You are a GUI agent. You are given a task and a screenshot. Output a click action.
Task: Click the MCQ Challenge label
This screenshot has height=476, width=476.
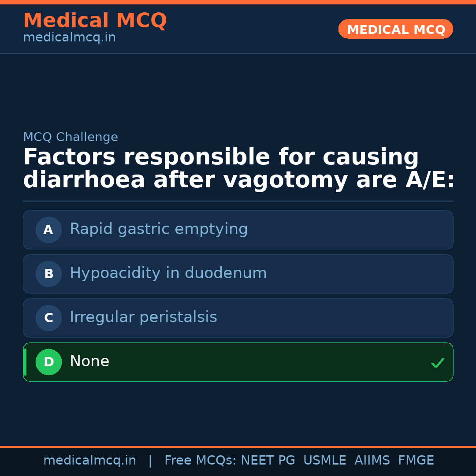coord(71,137)
